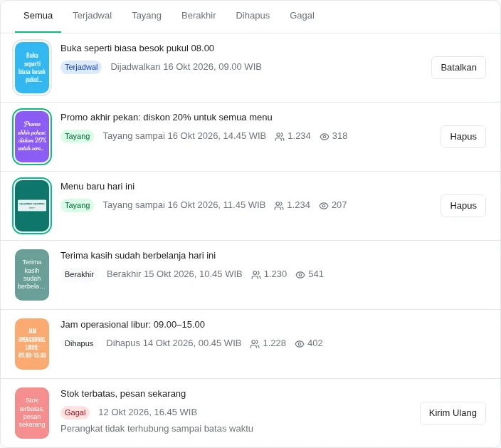Click the blue Terjadwal status badge
Image resolution: width=501 pixels, height=448 pixels.
[x=81, y=67]
